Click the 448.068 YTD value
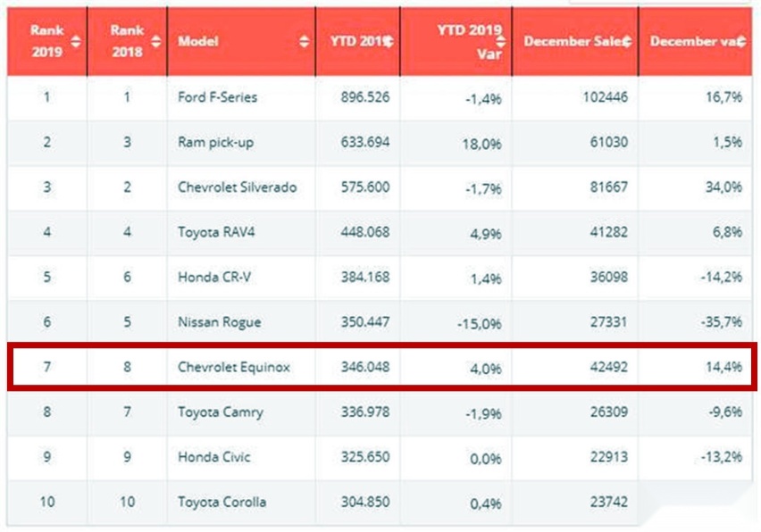761x532 pixels. pos(365,232)
